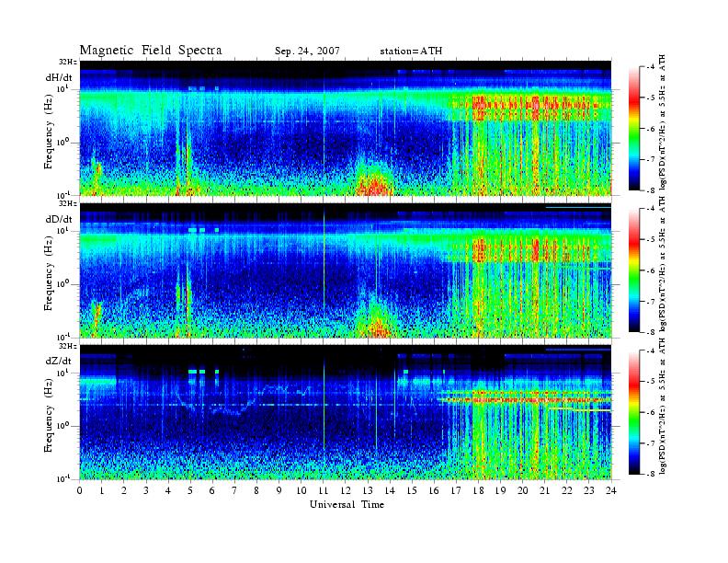Click the x-axis tick label '20'

[x=523, y=490]
